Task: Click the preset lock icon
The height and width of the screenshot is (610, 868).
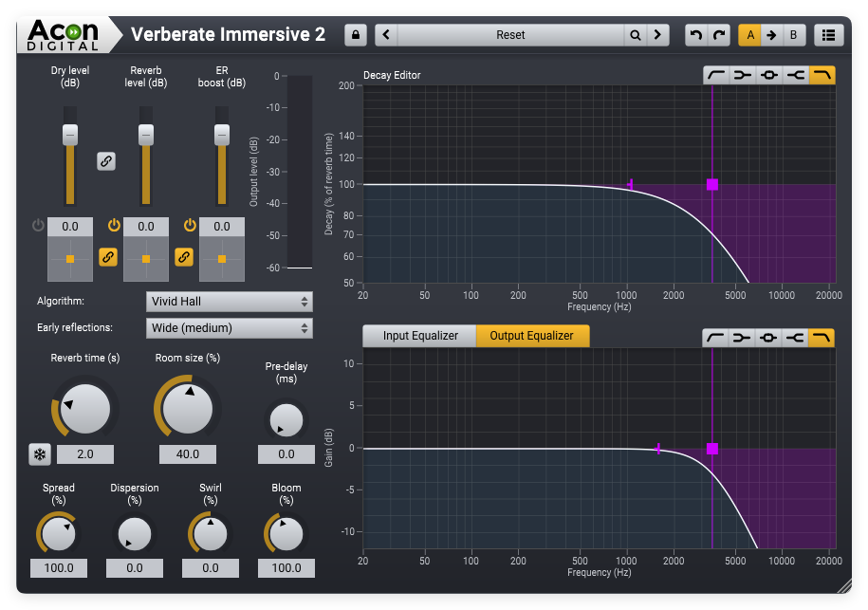Action: click(356, 35)
